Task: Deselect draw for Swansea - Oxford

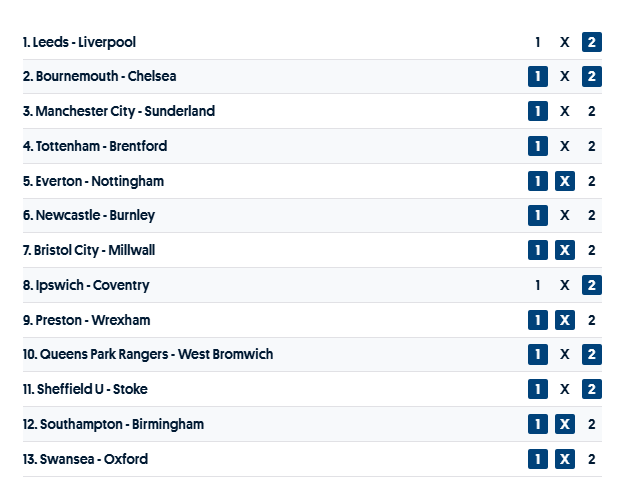Action: pos(565,459)
